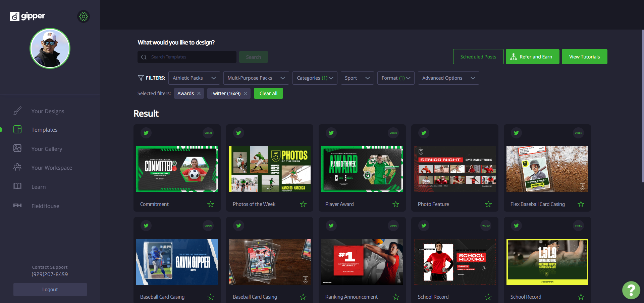Viewport: 644px width, 303px height.
Task: Open the Sport filter dropdown
Action: click(x=357, y=78)
